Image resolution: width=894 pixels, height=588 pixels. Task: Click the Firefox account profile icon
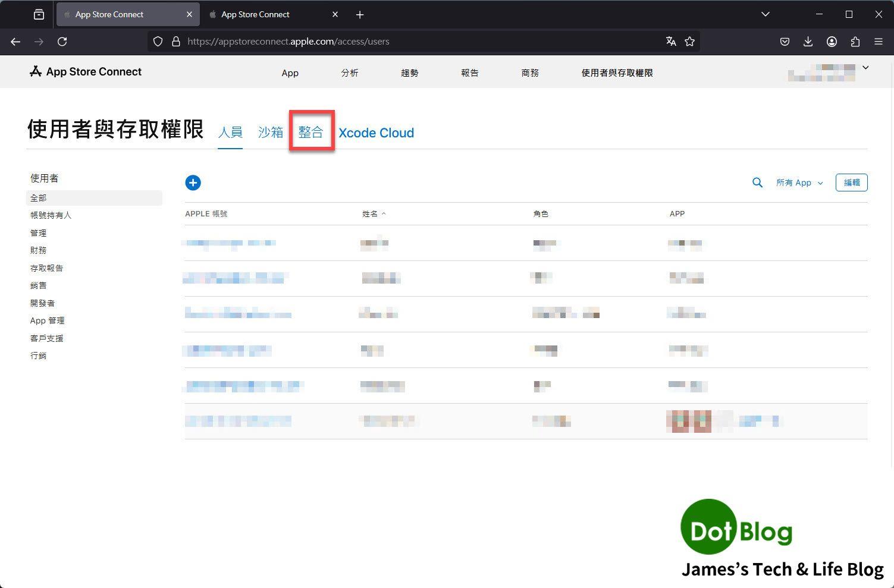[x=832, y=42]
